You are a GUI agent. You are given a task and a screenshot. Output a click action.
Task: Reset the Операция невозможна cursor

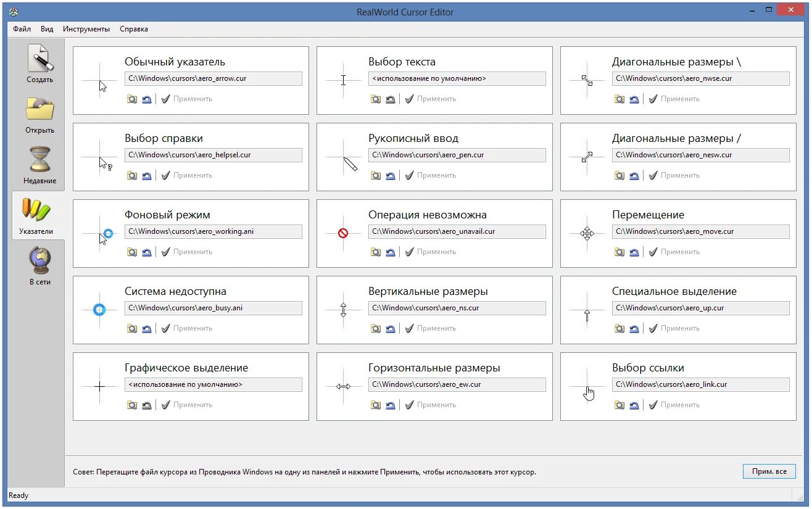click(391, 252)
